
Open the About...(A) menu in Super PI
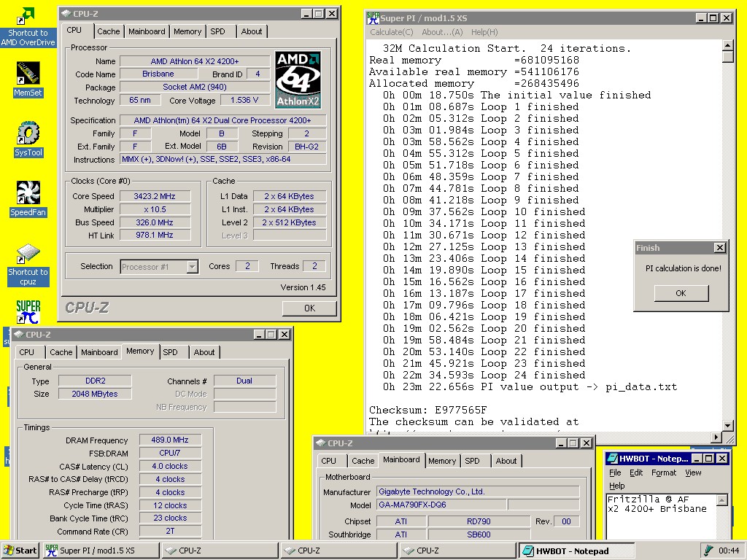pos(442,32)
